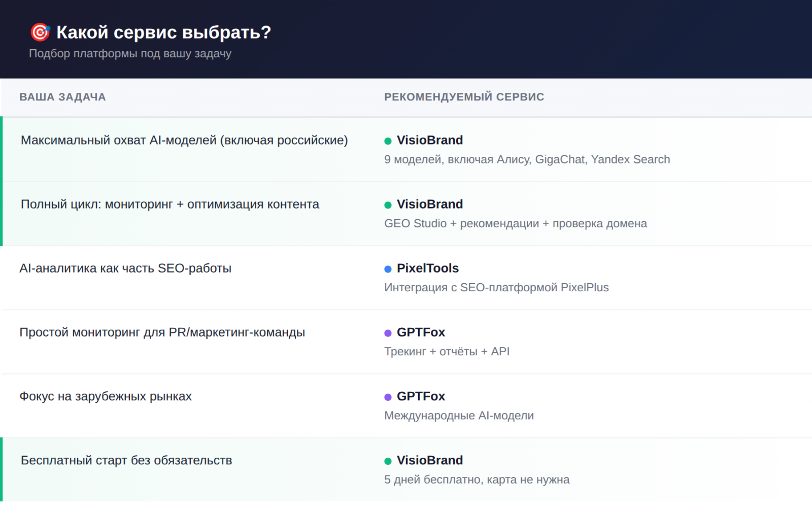Click the blue dot beside PixelTools
The width and height of the screenshot is (812, 510).
coord(388,269)
